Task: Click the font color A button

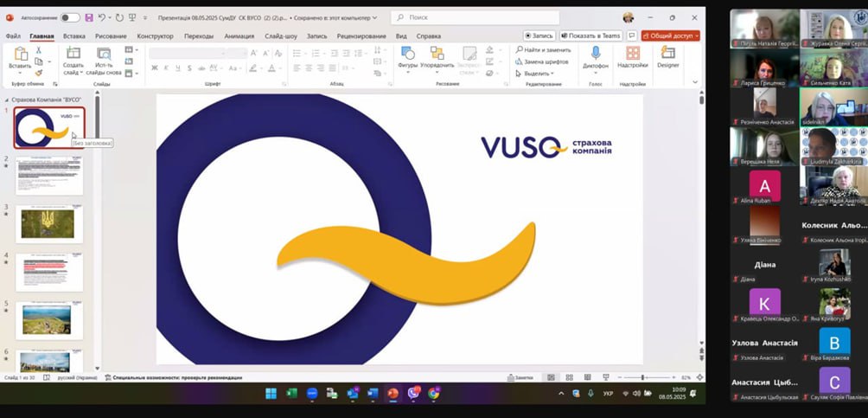Action: pos(271,68)
